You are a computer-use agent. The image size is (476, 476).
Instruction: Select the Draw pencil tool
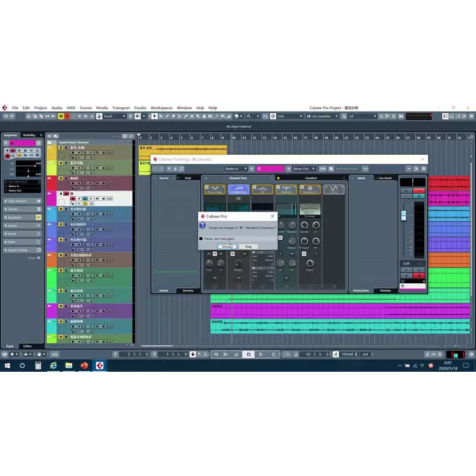[167, 116]
